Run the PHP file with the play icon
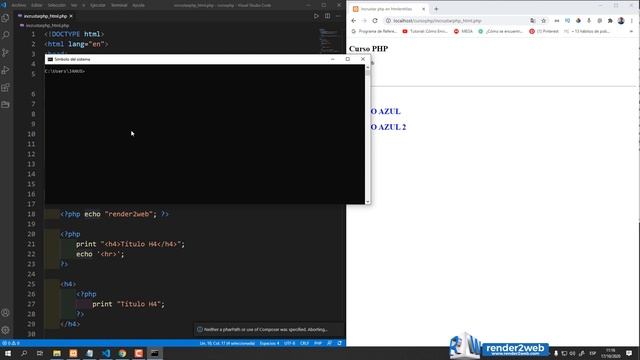The height and width of the screenshot is (360, 640). pos(316,16)
